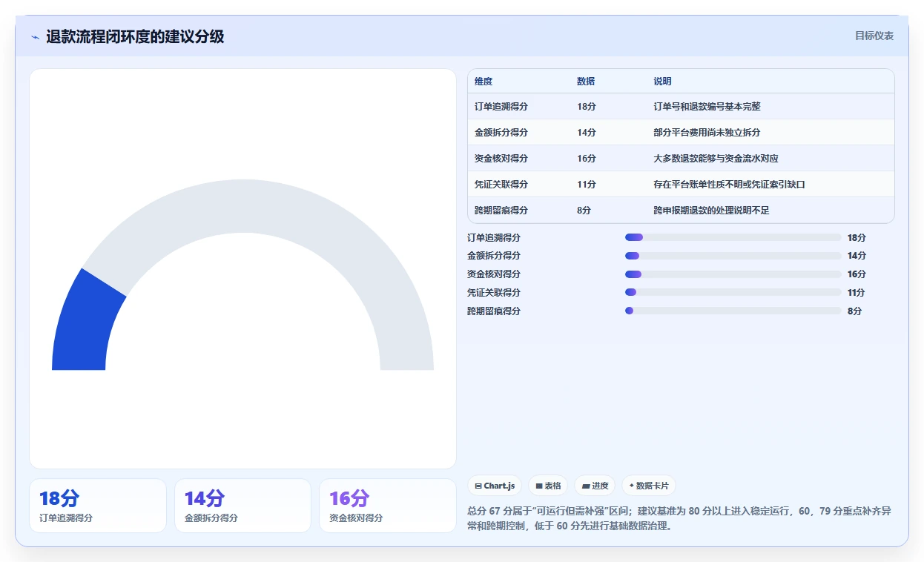The height and width of the screenshot is (562, 924).
Task: Select the 资金核对得分 table row label
Action: [501, 159]
